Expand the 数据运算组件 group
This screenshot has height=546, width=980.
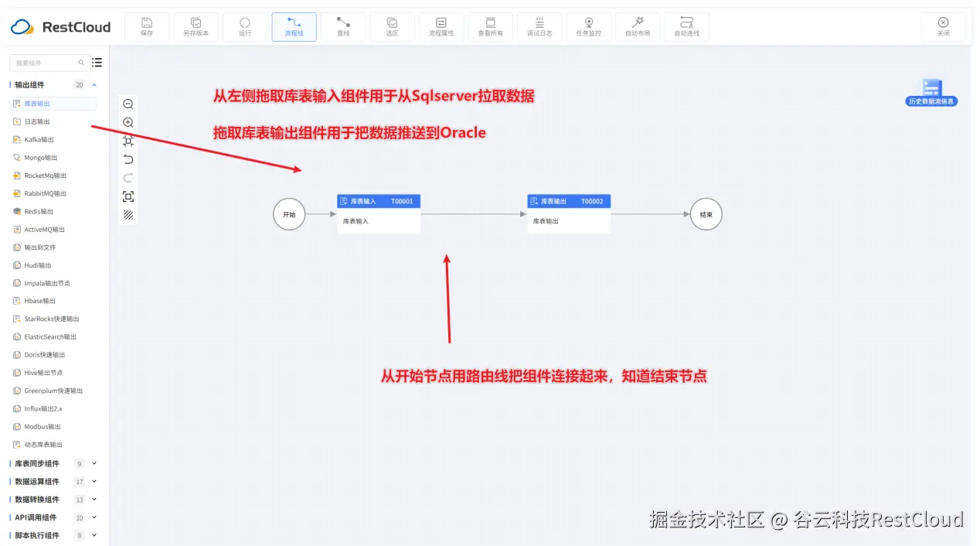pos(94,481)
